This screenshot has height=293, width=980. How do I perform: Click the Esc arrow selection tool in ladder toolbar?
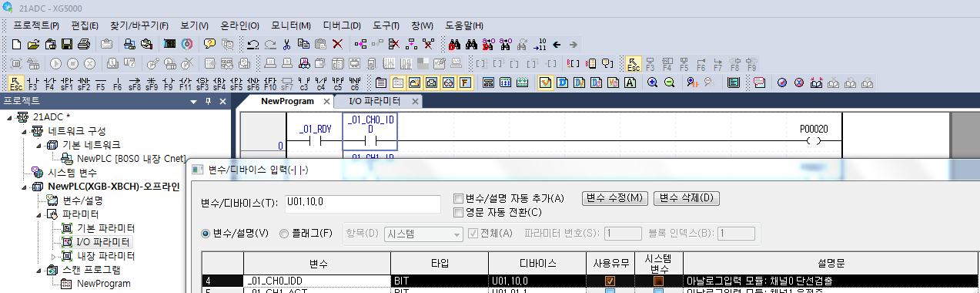tap(16, 83)
